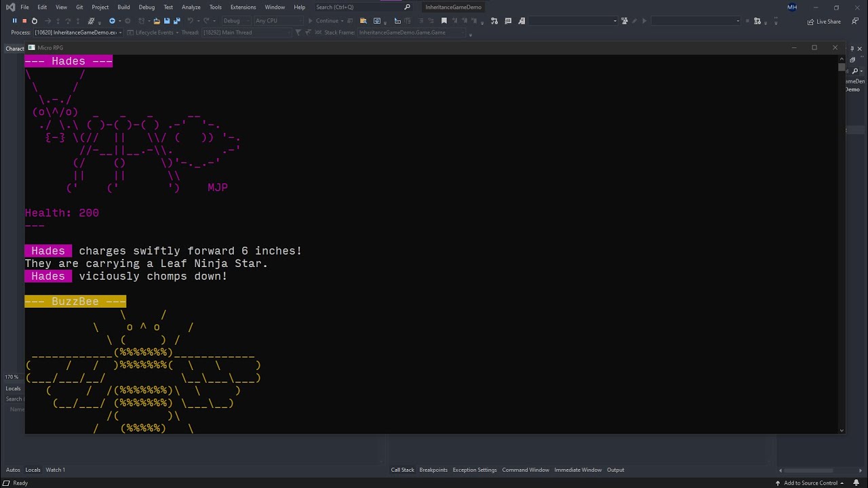Click the search magnifier icon
This screenshot has height=488, width=868.
click(x=407, y=7)
